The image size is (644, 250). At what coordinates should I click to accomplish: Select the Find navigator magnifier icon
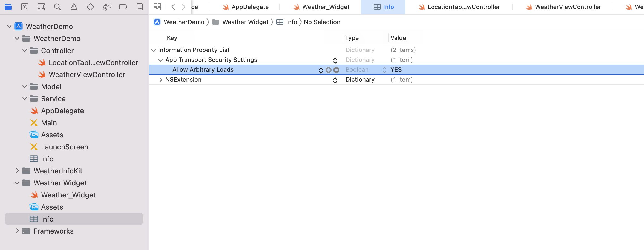click(58, 7)
